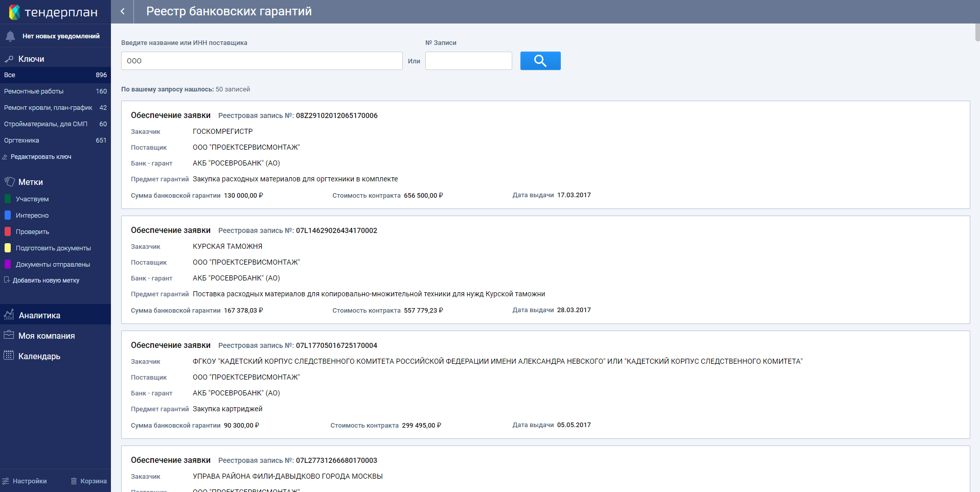980x492 pixels.
Task: Click Добавить новую метку link
Action: [x=46, y=280]
